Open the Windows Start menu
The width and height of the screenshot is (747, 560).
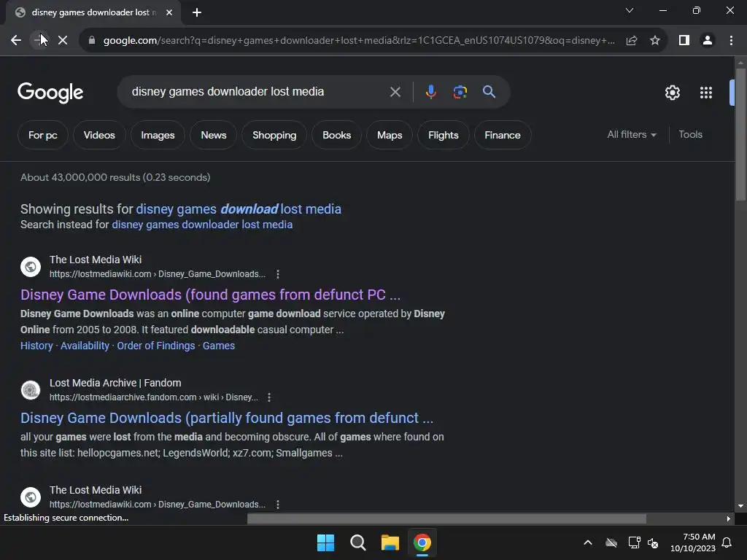coord(326,542)
